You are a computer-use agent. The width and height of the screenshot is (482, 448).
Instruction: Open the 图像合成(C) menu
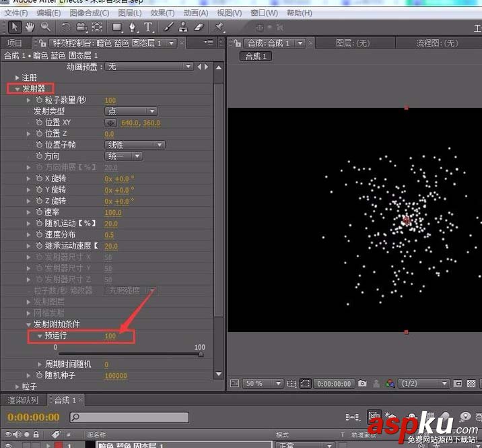click(89, 13)
